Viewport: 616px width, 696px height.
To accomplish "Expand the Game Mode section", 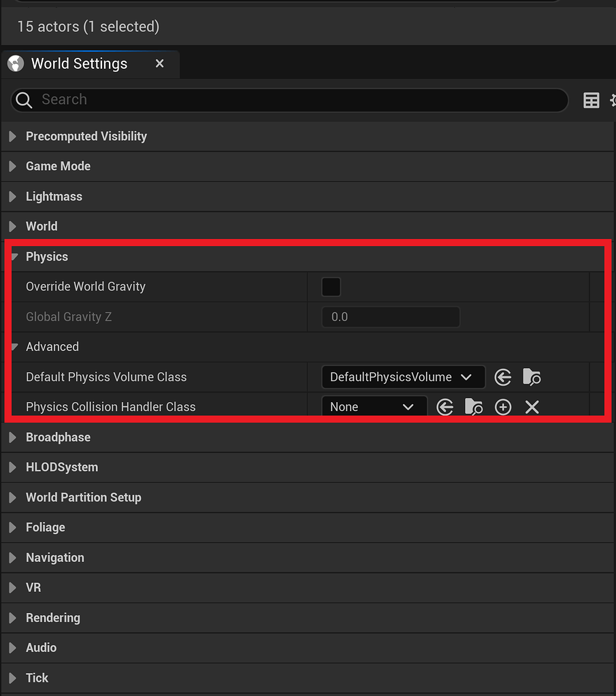I will point(12,166).
